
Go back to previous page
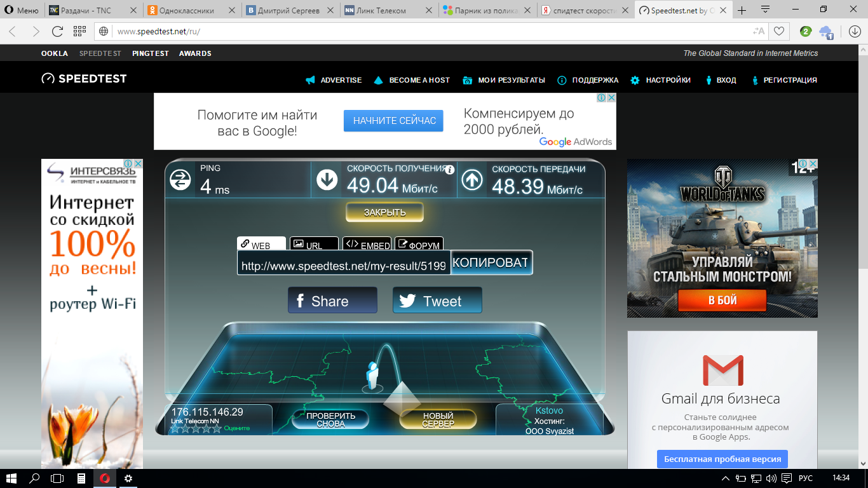click(x=13, y=31)
